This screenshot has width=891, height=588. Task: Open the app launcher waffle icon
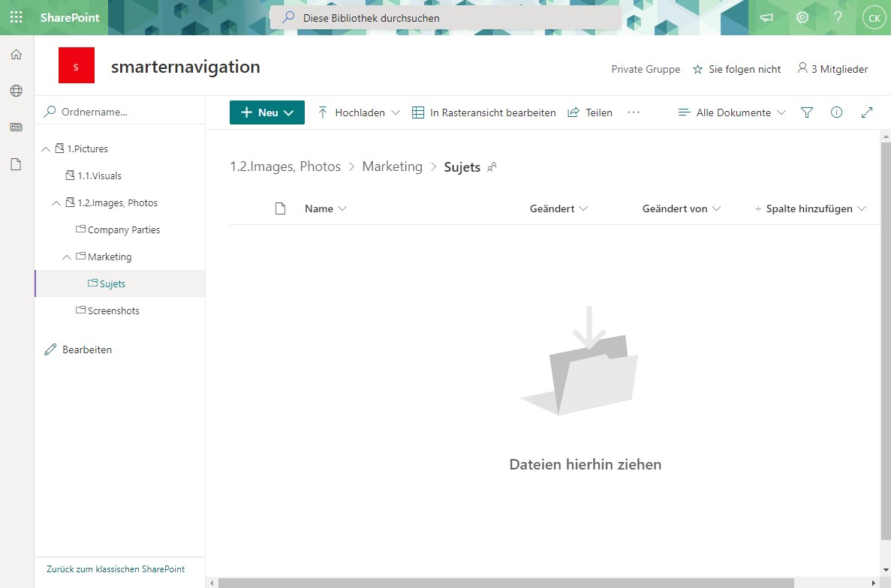coord(17,16)
